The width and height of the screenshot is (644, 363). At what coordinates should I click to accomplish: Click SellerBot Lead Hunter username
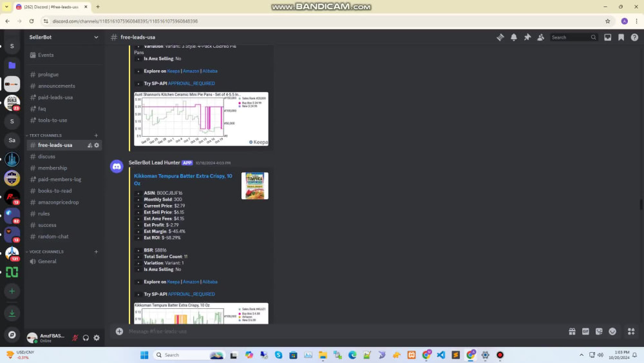click(154, 162)
